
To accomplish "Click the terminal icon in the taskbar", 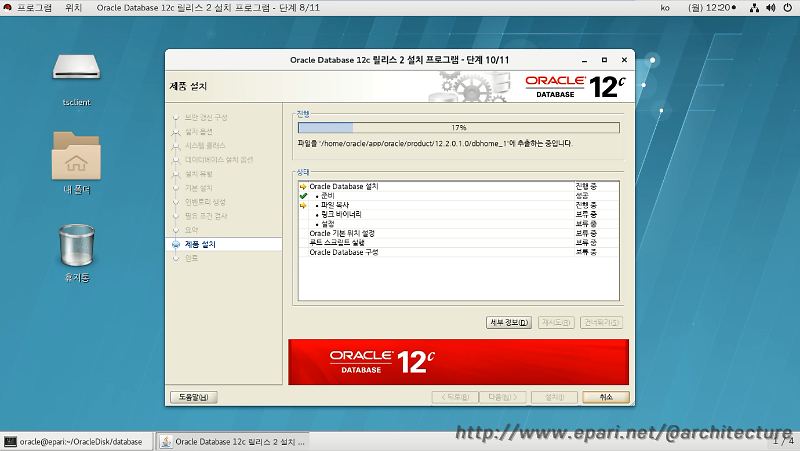I will coord(10,442).
